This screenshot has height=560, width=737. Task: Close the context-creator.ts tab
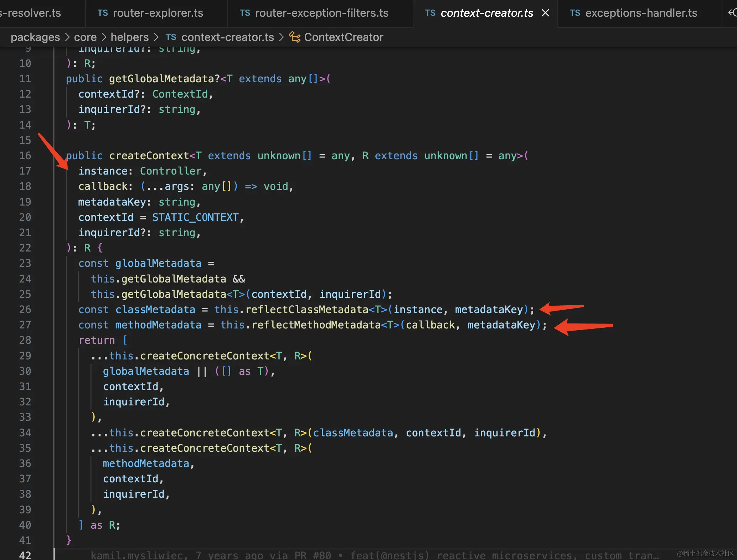point(545,13)
